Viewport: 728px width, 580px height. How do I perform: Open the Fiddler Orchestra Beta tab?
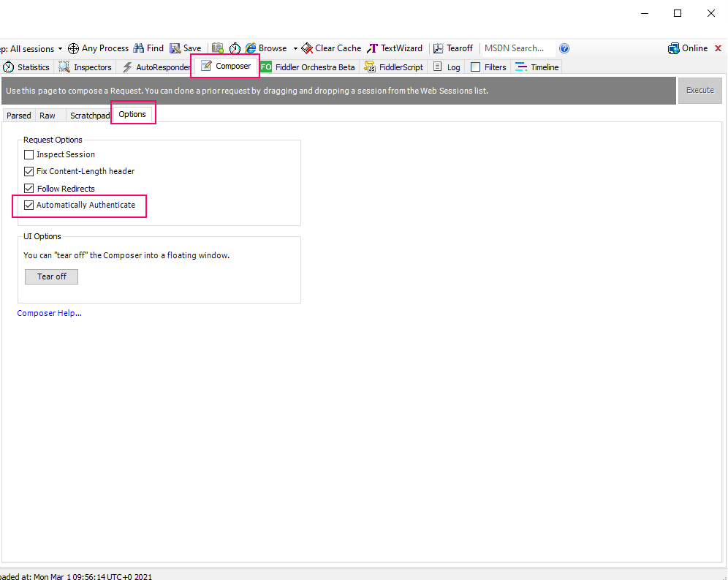click(x=308, y=67)
